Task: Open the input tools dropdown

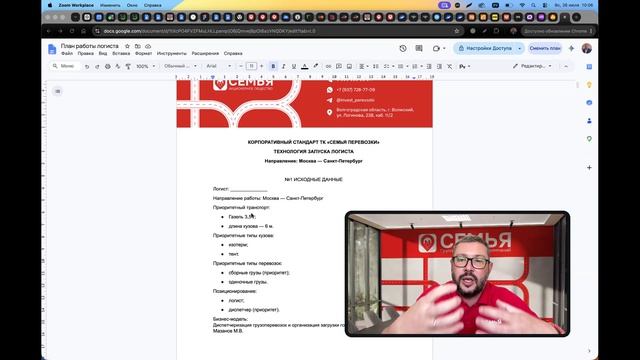Action: (464, 66)
